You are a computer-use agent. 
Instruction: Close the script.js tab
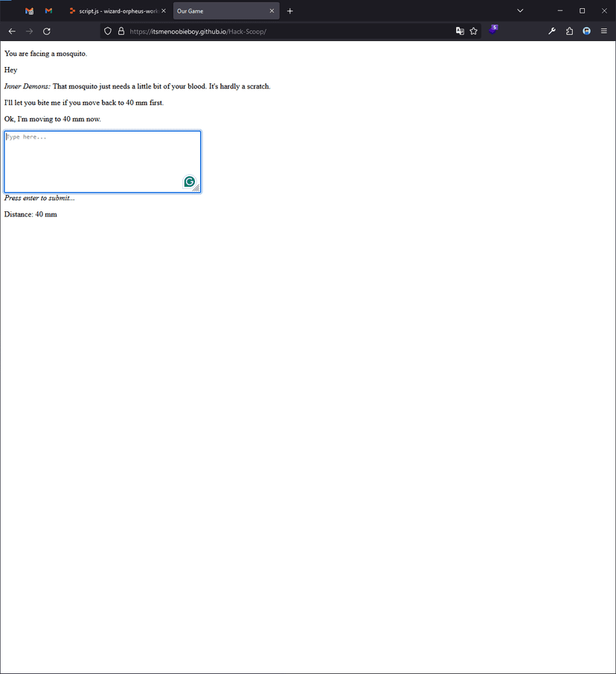(164, 11)
